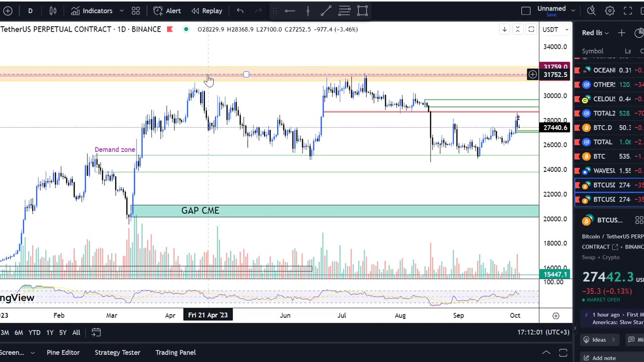Viewport: 644px width, 362px height.
Task: Select the Demand zone label on chart
Action: [115, 149]
